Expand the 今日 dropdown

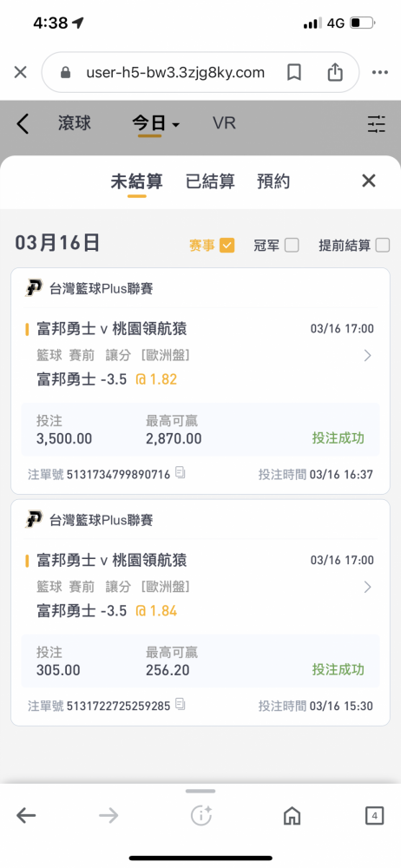[x=155, y=123]
